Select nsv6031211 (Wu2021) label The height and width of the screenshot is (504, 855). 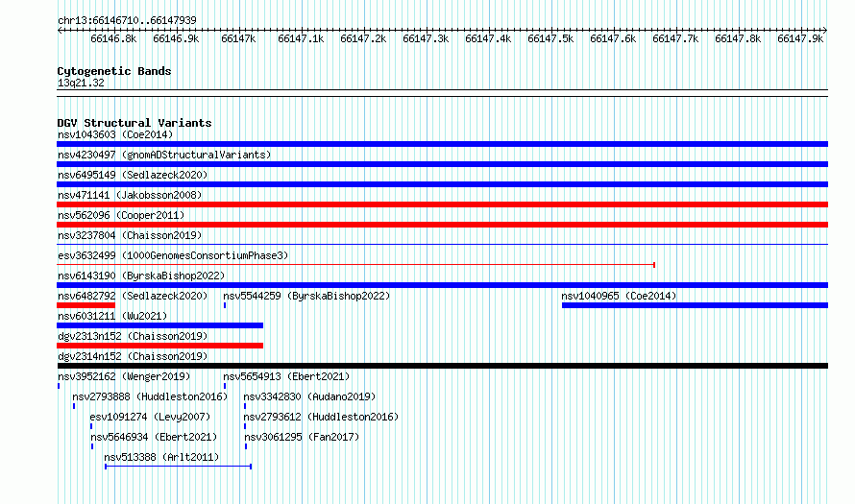tap(112, 316)
